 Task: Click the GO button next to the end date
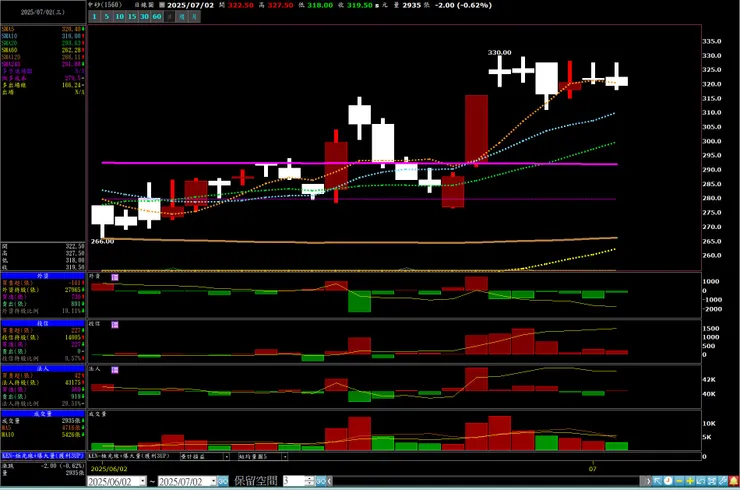click(223, 481)
